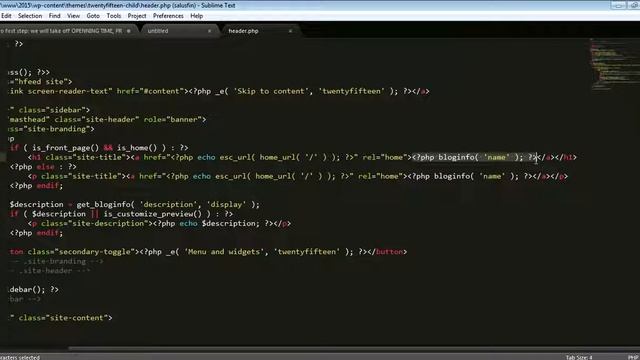
Task: Open the Project menu
Action: pos(137,16)
